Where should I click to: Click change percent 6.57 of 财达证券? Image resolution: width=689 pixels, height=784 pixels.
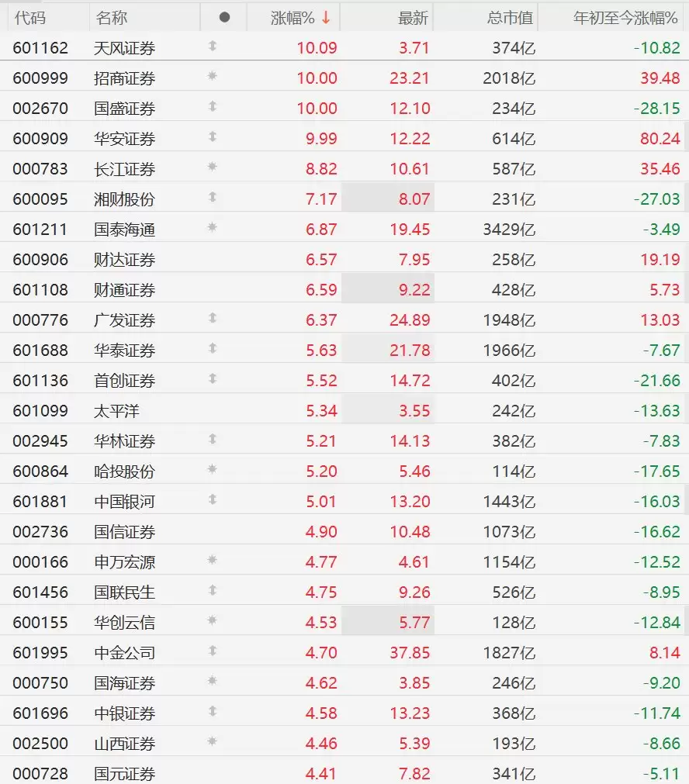pyautogui.click(x=321, y=260)
